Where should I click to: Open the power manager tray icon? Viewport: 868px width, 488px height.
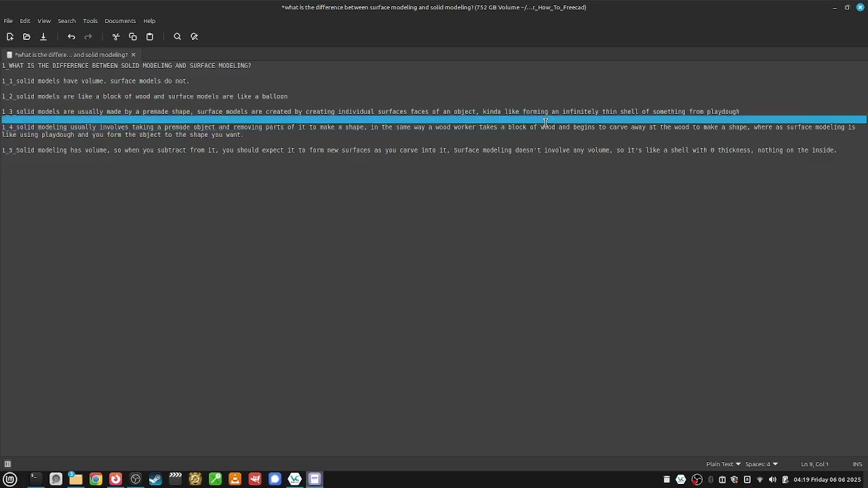point(785,480)
